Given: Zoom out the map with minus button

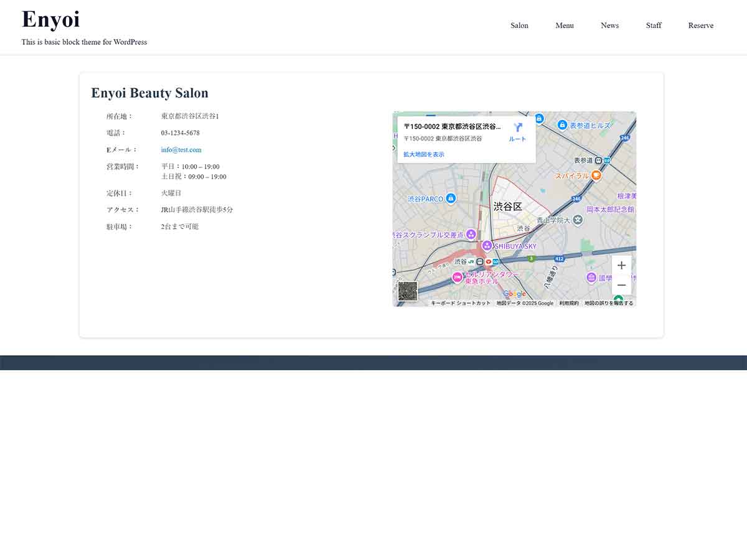Looking at the screenshot, I should click(x=621, y=285).
